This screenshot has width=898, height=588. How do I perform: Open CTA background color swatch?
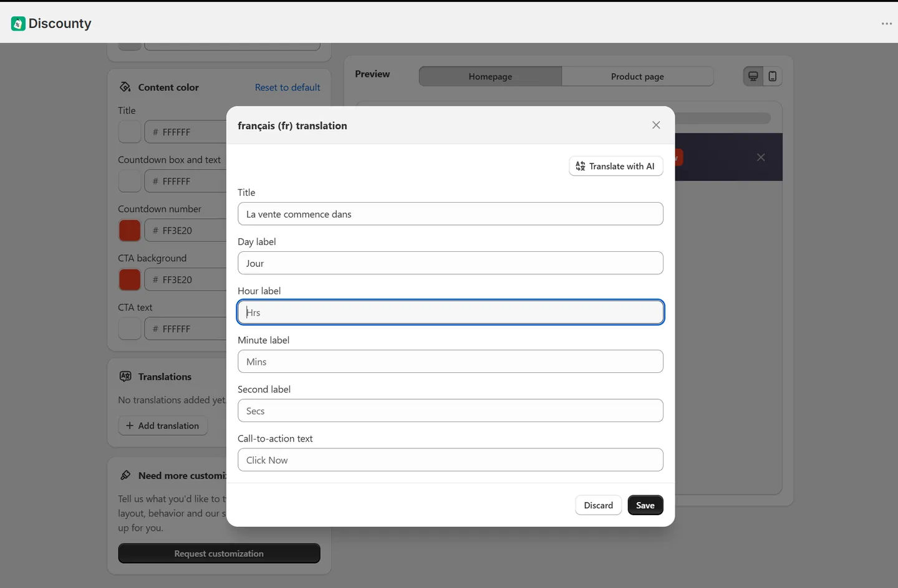click(130, 280)
